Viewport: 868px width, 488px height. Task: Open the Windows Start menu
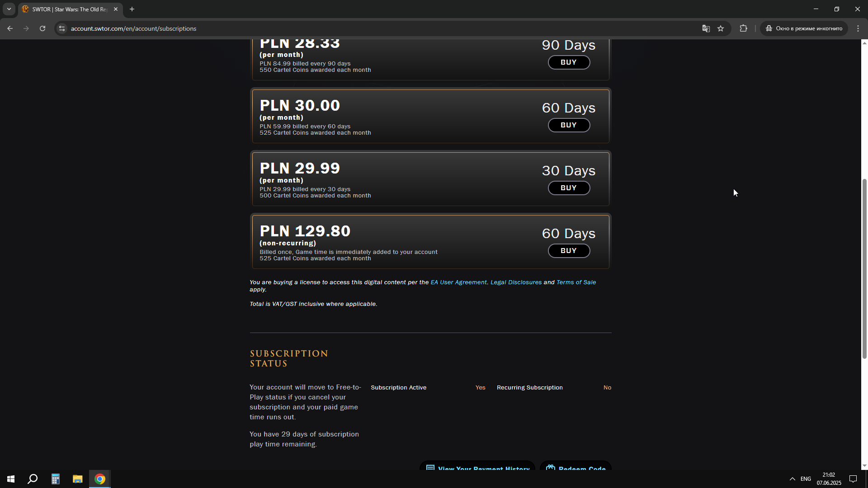11,479
